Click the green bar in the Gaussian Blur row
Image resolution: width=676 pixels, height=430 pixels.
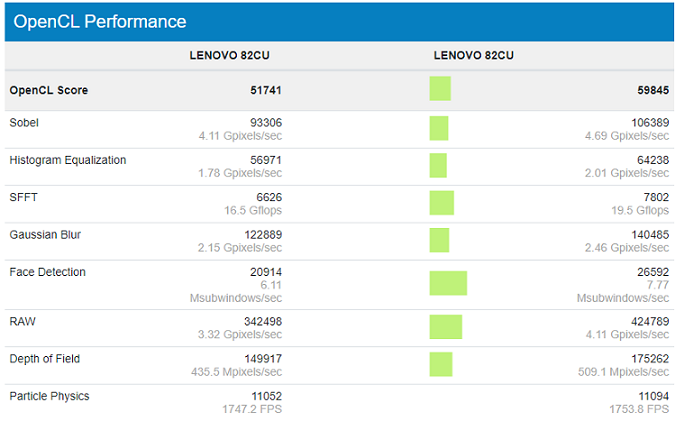tap(439, 240)
